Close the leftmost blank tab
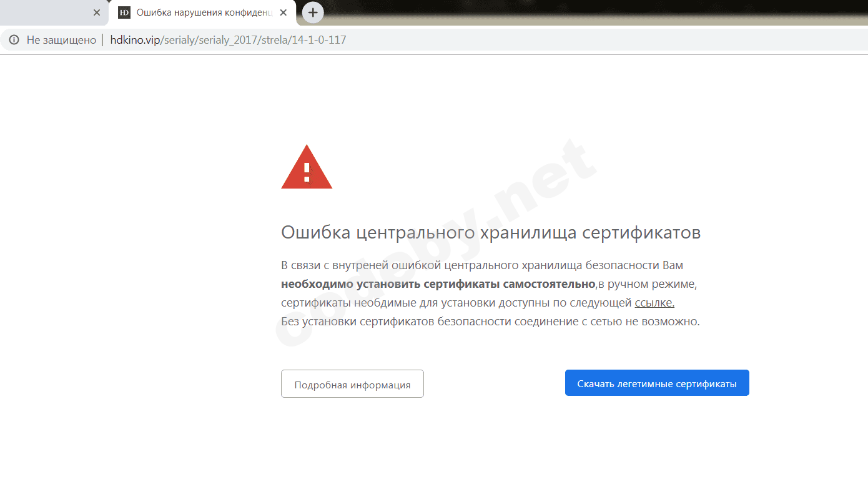The width and height of the screenshot is (868, 497). (x=97, y=12)
